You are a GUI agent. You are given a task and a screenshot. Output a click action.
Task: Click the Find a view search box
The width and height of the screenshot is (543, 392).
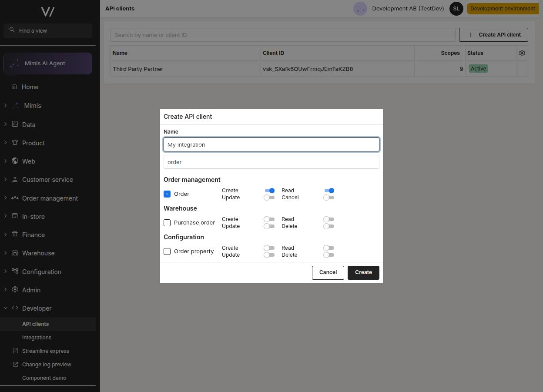[x=48, y=31]
